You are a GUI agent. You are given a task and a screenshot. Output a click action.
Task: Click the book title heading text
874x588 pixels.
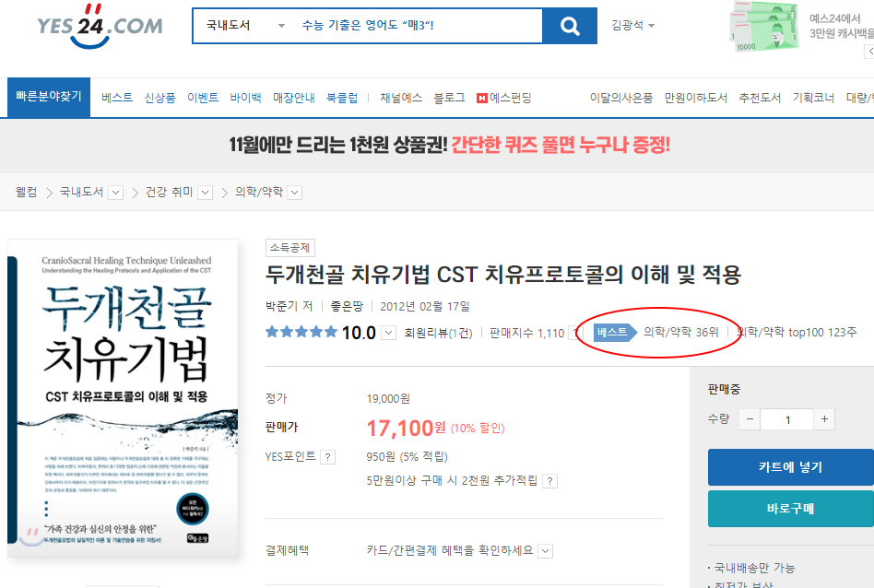pos(503,275)
